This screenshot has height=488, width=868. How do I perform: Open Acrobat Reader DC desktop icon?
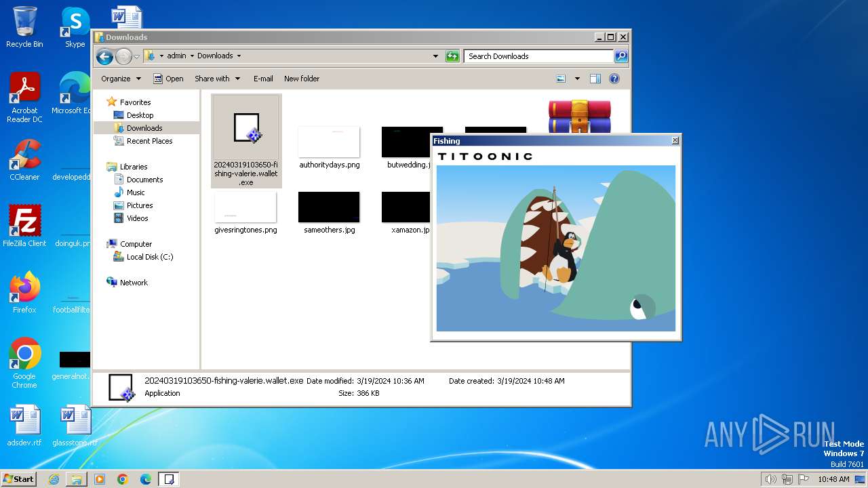24,98
